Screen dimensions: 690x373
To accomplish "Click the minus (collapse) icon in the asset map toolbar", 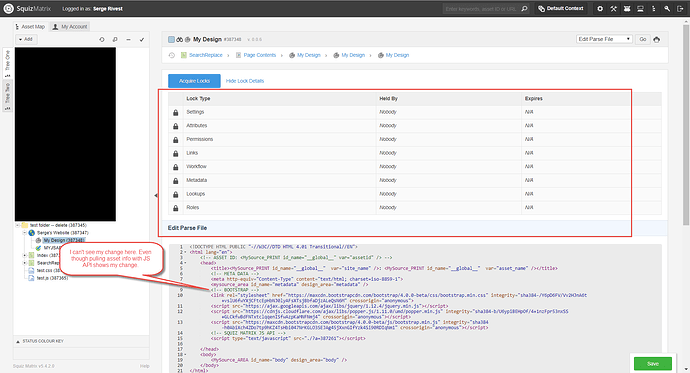I will (128, 40).
